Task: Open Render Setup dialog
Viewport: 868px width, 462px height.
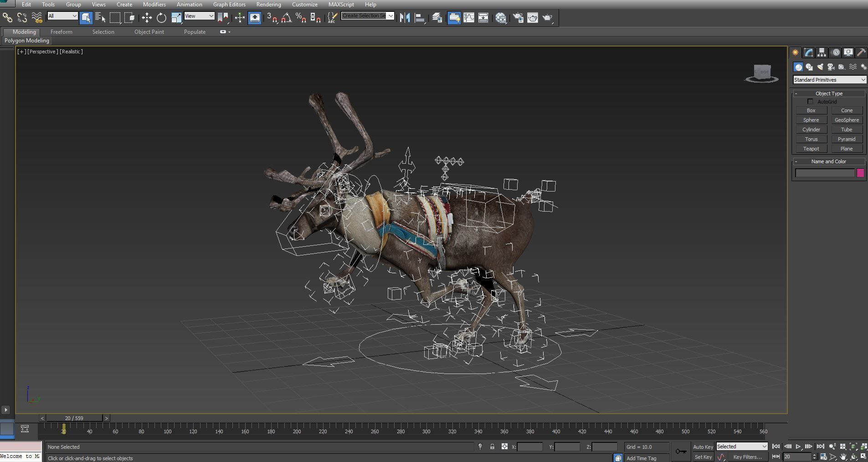Action: coord(518,18)
